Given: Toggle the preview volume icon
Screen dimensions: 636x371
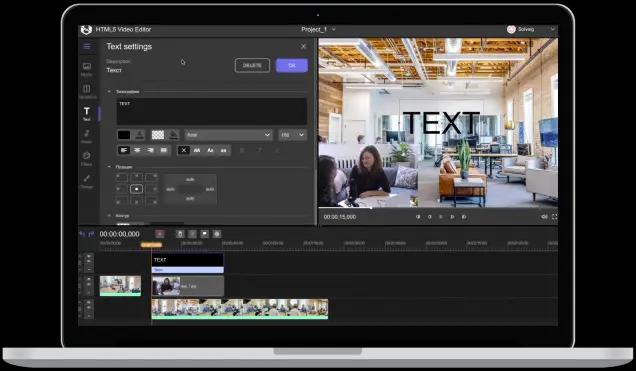Looking at the screenshot, I should pyautogui.click(x=544, y=217).
